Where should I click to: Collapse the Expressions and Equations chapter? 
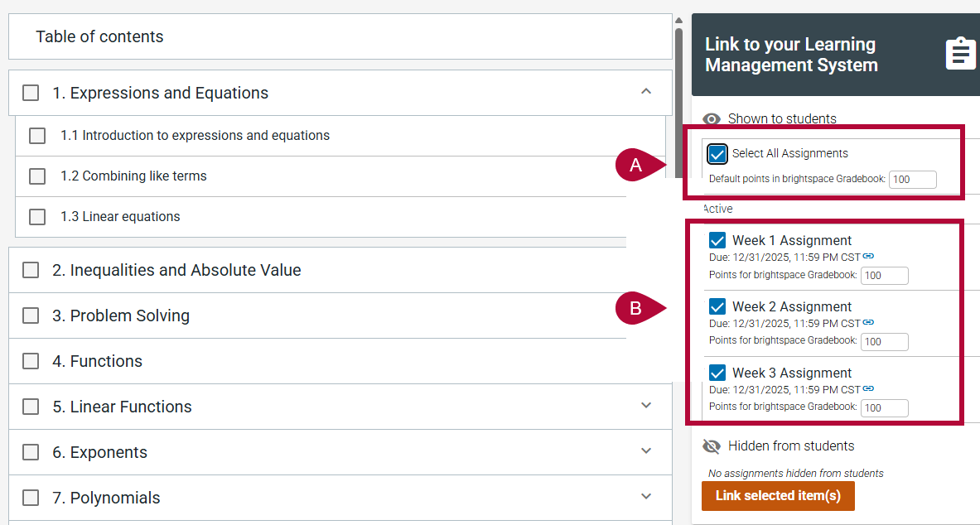646,92
